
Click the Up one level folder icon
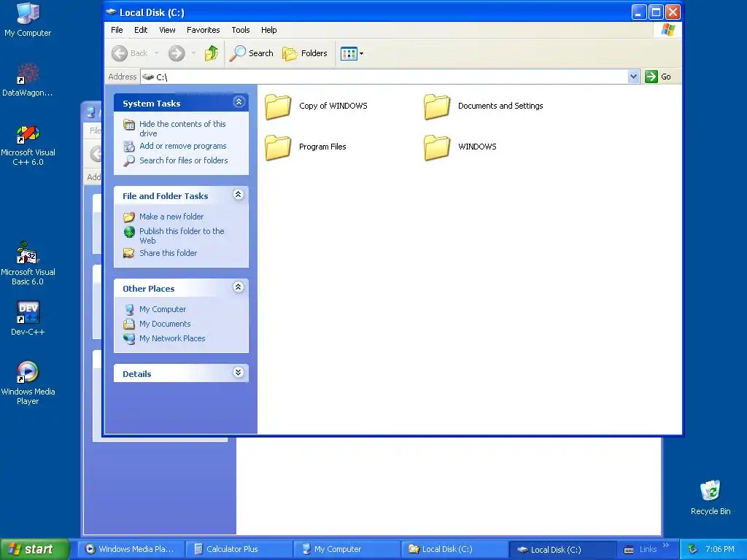click(x=212, y=53)
